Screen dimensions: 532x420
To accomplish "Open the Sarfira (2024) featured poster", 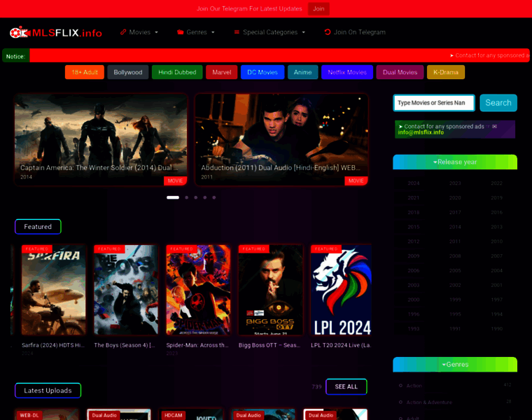I will click(54, 290).
